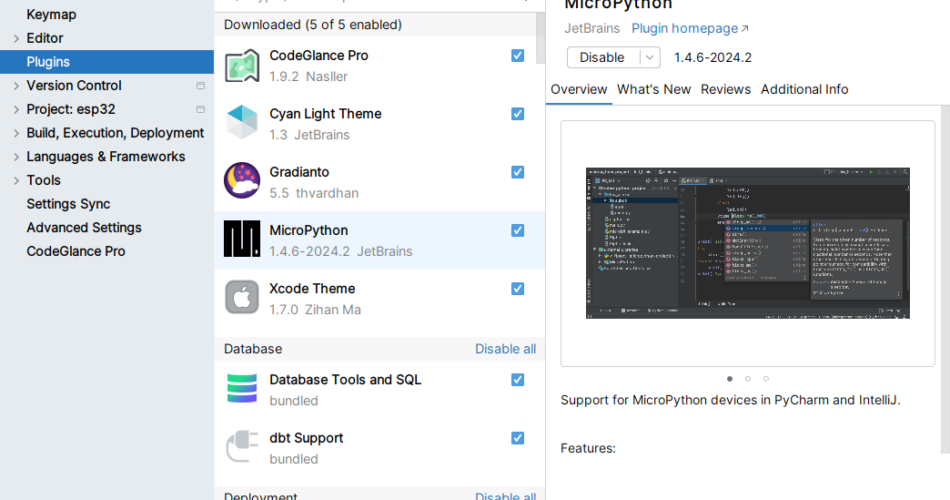950x500 pixels.
Task: Click Disable all for Deployment group
Action: pos(505,495)
